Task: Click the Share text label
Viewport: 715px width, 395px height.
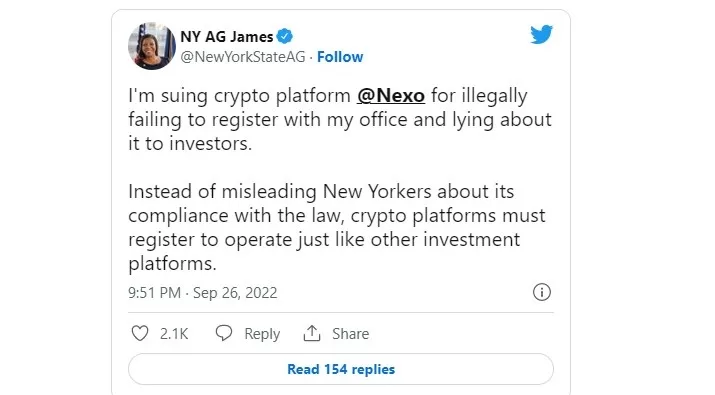Action: pyautogui.click(x=350, y=334)
